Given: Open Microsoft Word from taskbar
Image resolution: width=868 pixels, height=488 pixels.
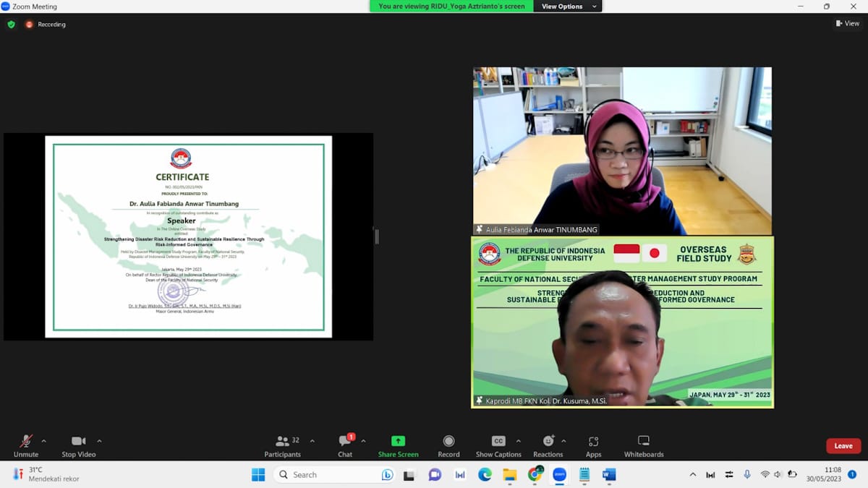Looking at the screenshot, I should [609, 474].
